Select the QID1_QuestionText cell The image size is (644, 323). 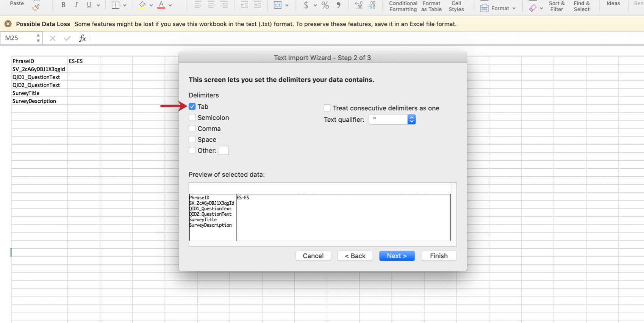click(x=39, y=77)
